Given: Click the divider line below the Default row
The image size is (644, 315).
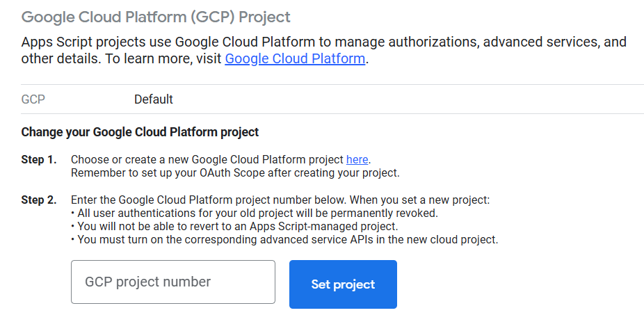Looking at the screenshot, I should coord(332,114).
